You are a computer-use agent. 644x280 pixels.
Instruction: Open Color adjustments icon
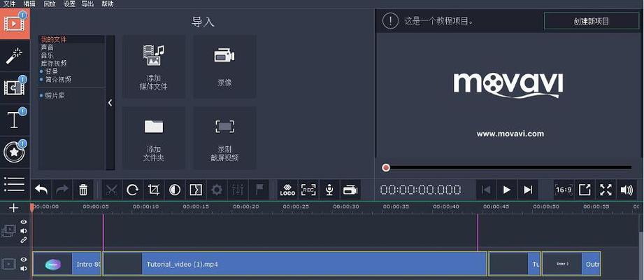[175, 190]
